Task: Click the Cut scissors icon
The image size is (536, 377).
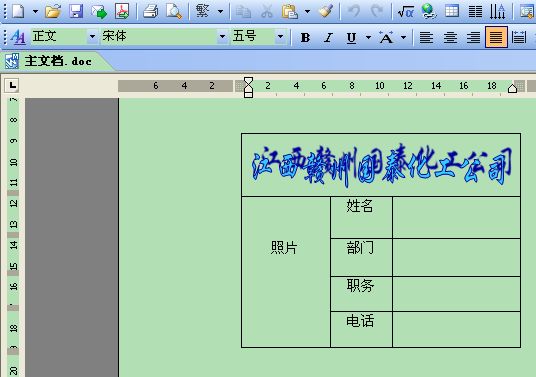Action: [x=267, y=11]
